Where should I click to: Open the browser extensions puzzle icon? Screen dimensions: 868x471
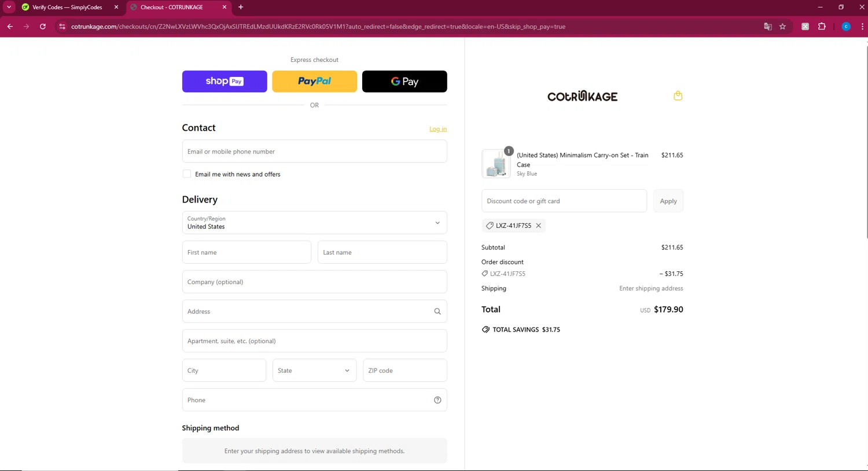tap(822, 27)
